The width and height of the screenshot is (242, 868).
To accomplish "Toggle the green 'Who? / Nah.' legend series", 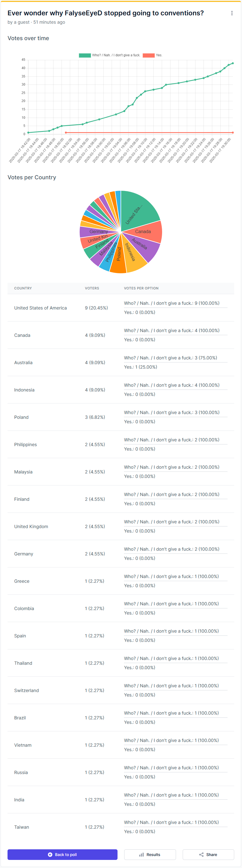I will coord(85,55).
